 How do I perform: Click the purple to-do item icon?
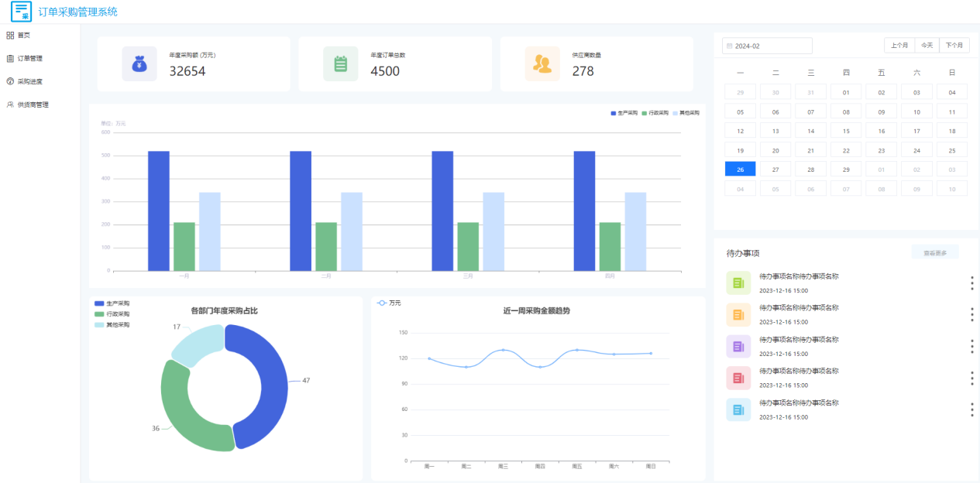(x=738, y=346)
